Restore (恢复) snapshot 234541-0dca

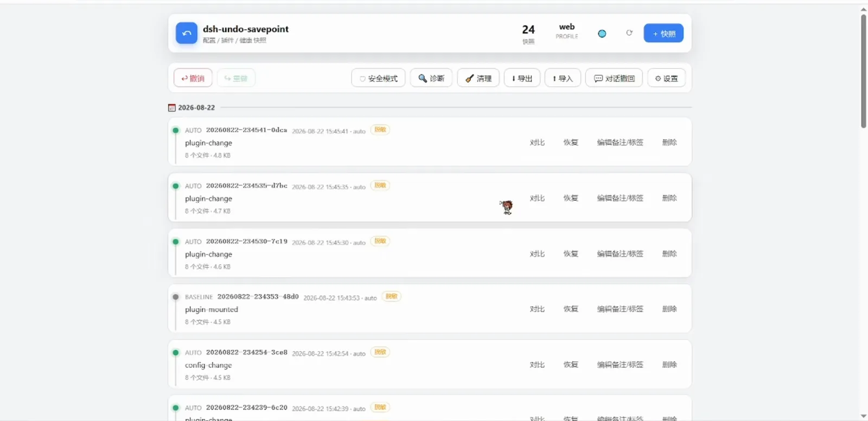tap(571, 142)
